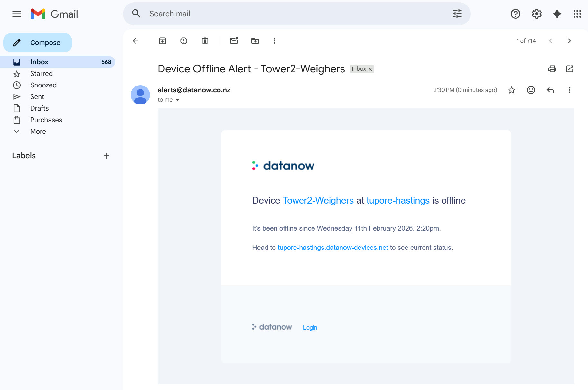Star the Device Offline Alert email
588x390 pixels.
point(511,90)
